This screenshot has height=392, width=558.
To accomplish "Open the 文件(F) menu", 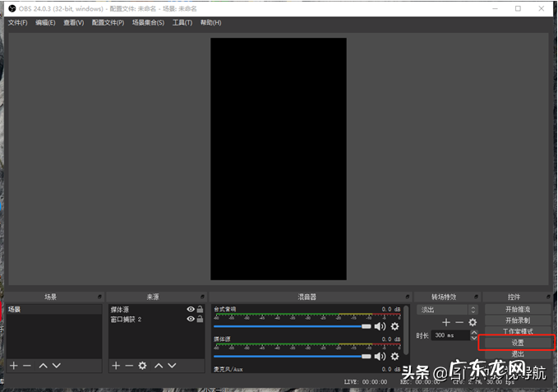I will tap(17, 23).
